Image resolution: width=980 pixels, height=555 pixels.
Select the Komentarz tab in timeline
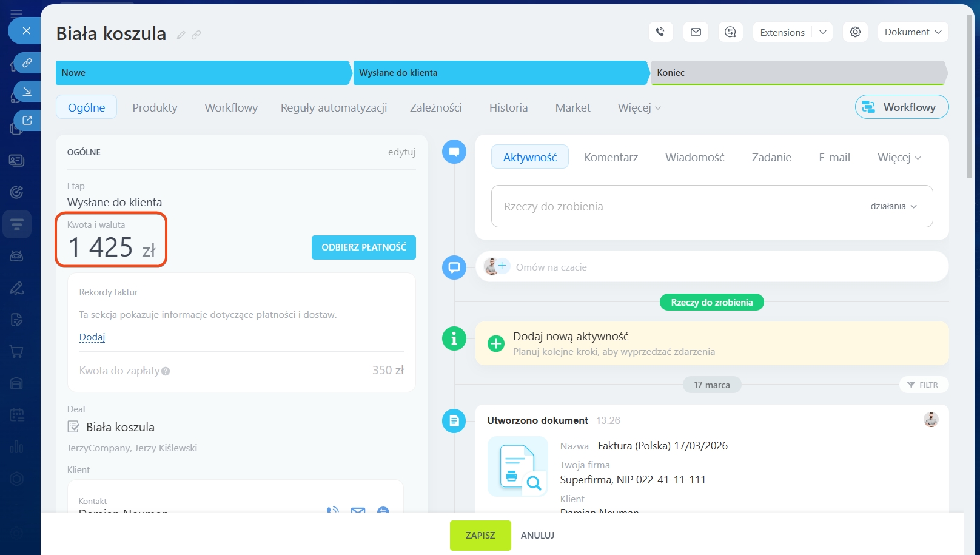click(x=611, y=158)
